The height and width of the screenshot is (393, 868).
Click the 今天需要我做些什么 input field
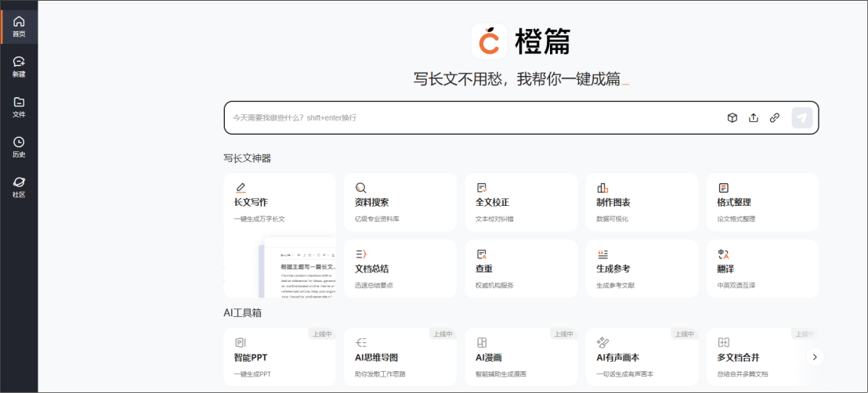(470, 118)
